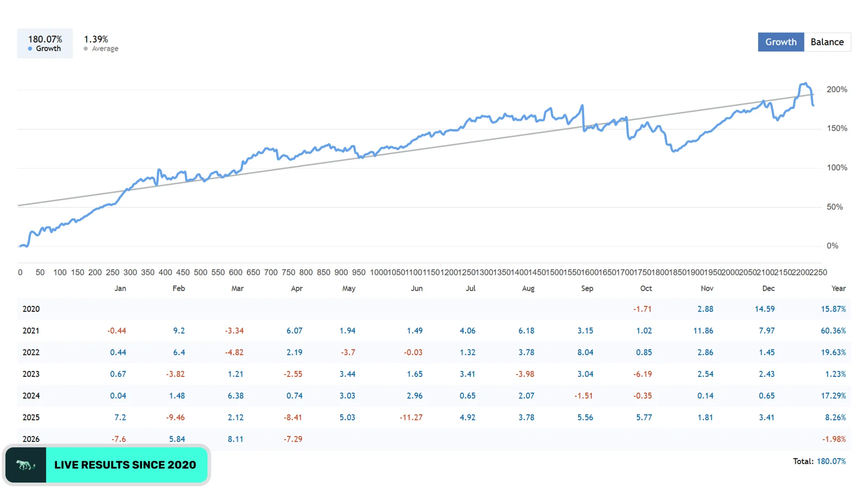Screen dimensions: 868x488
Task: Click the LIVE RESULTS SINCE 2020 banner
Action: coord(107,465)
